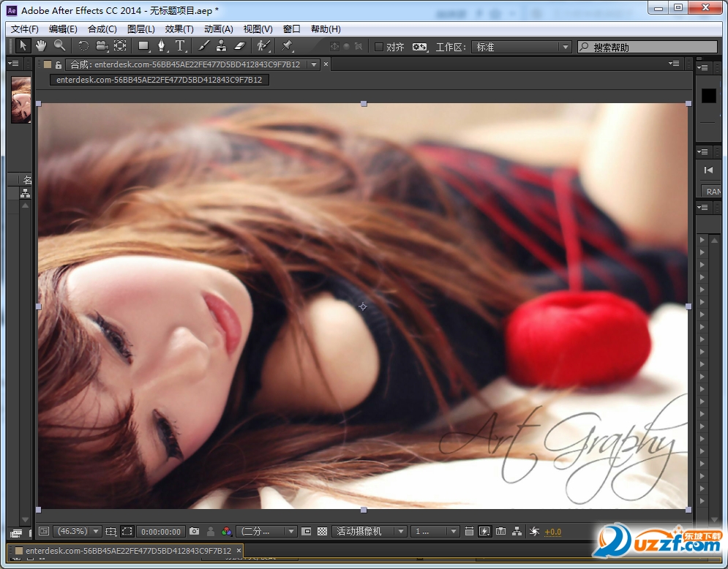Enable the 对齐 snapping checkbox
Screen dimensions: 728x569
(378, 47)
